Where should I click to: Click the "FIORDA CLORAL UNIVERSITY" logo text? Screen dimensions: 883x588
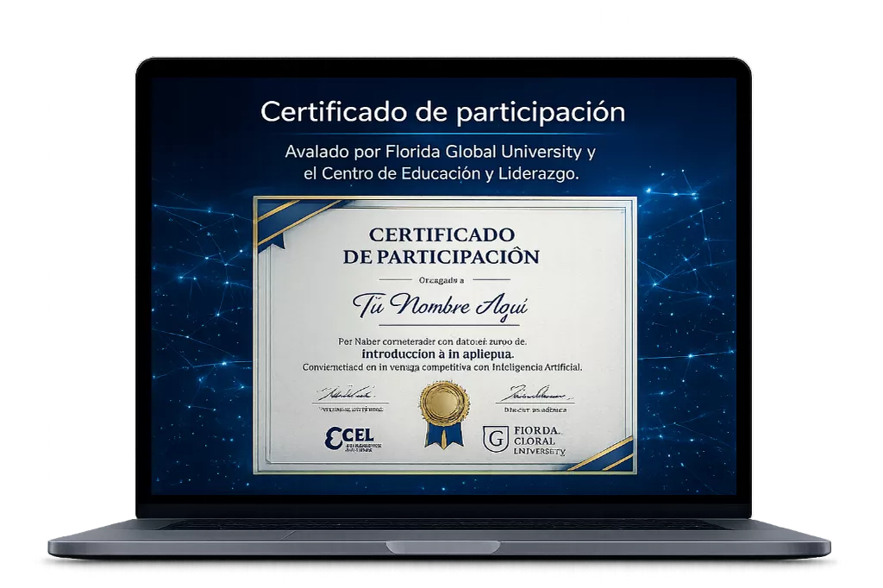tap(539, 441)
